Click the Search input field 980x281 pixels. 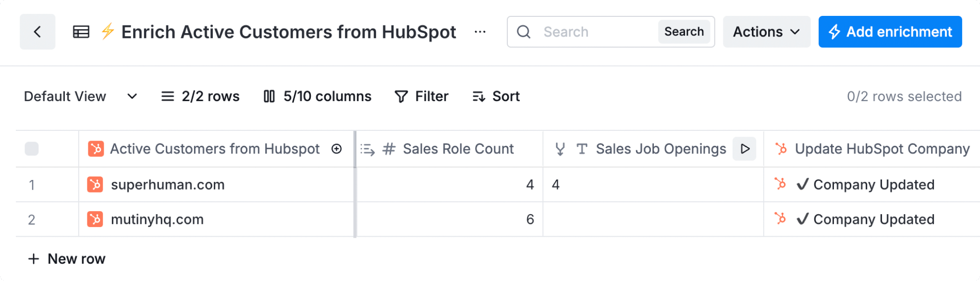pos(596,32)
